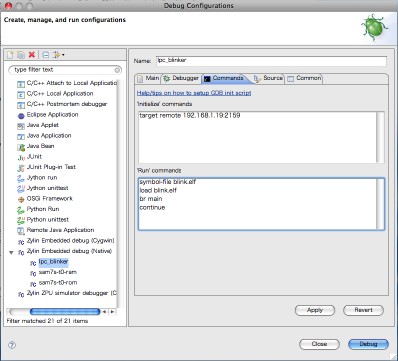This screenshot has height=361, width=398.
Task: Select sam7s-t0-ram configuration
Action: [58, 272]
